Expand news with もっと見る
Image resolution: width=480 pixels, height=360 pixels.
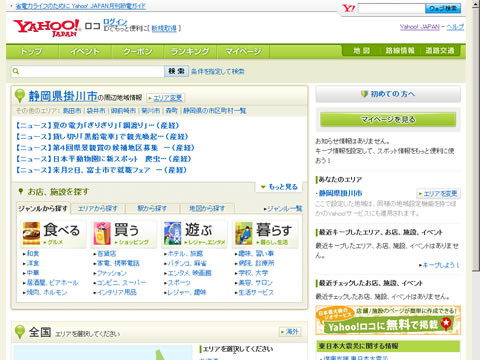point(279,187)
